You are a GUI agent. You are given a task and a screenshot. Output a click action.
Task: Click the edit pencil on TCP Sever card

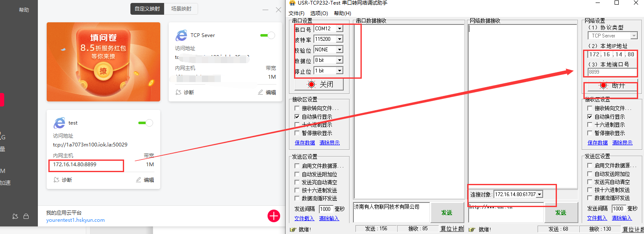tap(261, 92)
